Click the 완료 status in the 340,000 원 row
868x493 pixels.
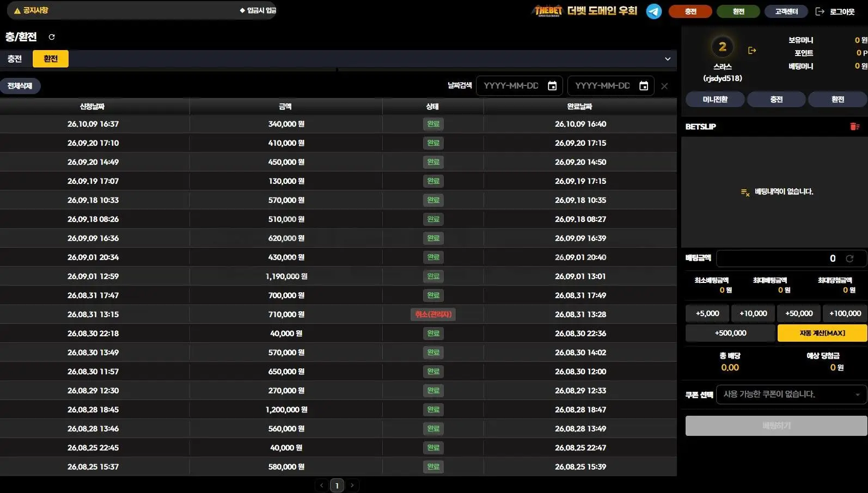click(433, 124)
